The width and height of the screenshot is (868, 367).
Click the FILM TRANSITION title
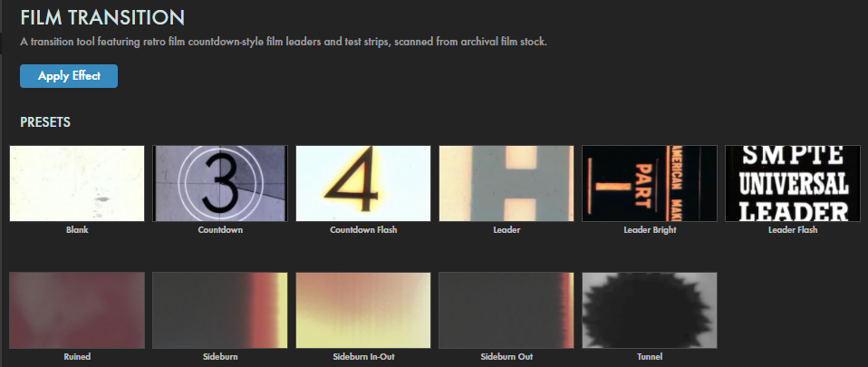pyautogui.click(x=102, y=18)
